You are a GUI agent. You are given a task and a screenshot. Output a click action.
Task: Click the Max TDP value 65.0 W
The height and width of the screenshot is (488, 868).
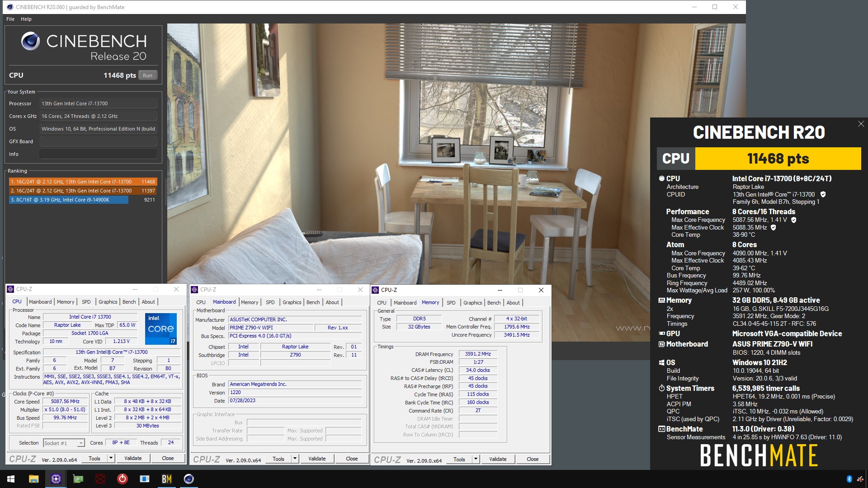click(127, 325)
